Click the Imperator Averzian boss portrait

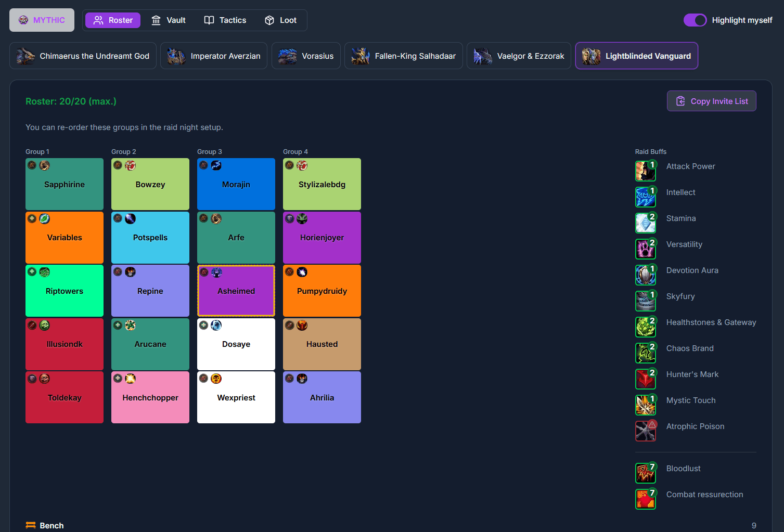[176, 56]
